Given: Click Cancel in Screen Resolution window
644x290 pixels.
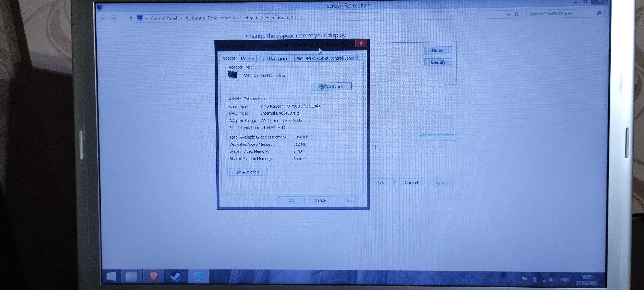Looking at the screenshot, I should [x=411, y=182].
